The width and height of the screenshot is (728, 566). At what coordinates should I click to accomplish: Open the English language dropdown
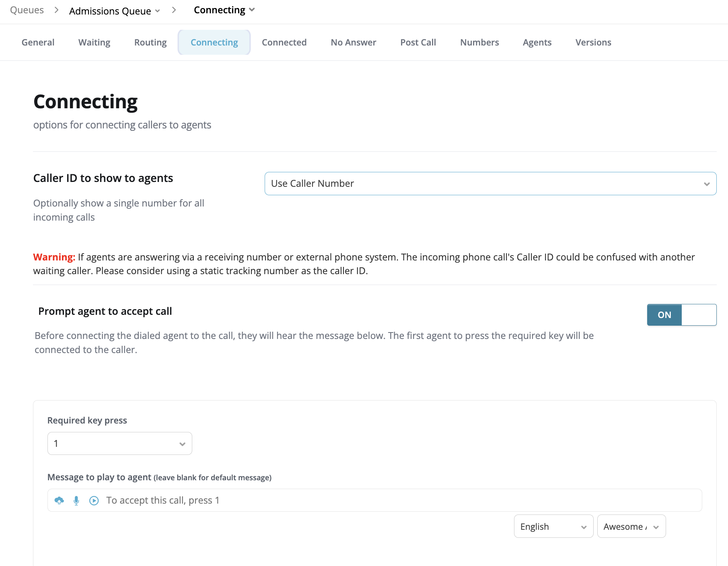[553, 526]
